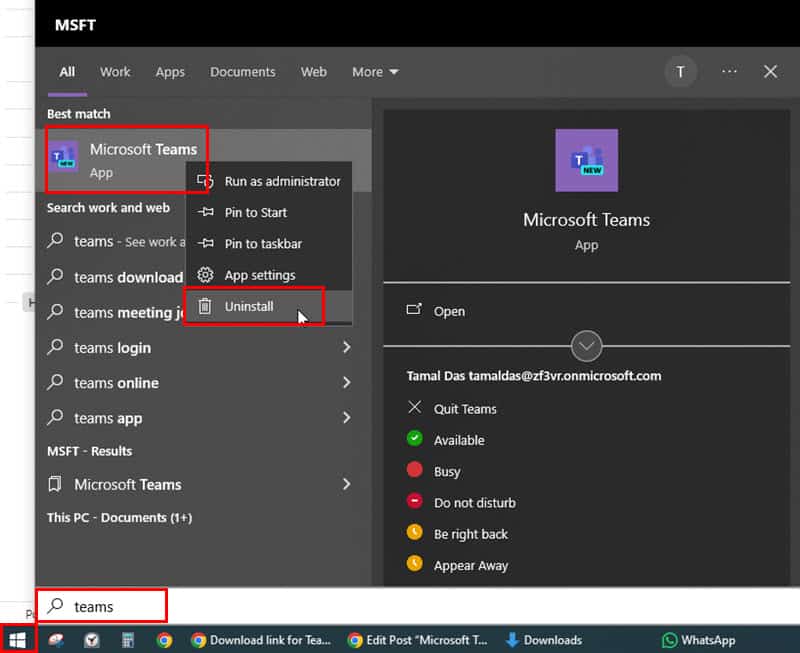Open the Calculator taskbar icon
This screenshot has height=653, width=800.
click(128, 640)
